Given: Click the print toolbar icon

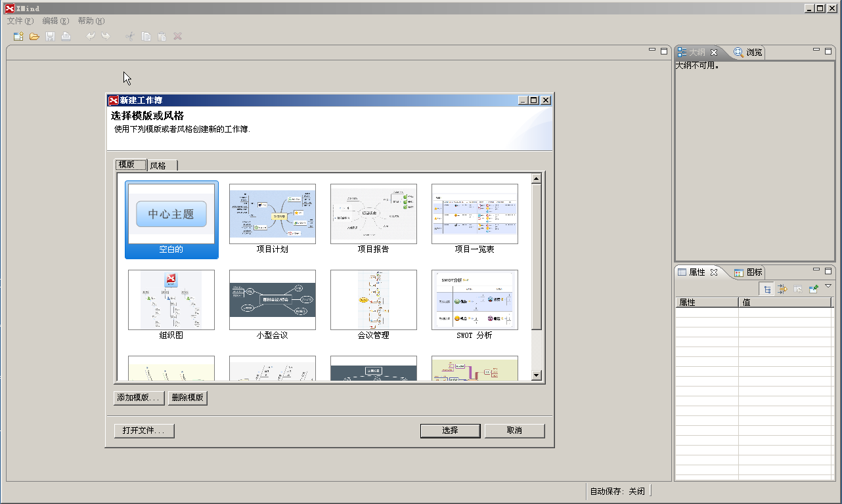Looking at the screenshot, I should [66, 36].
